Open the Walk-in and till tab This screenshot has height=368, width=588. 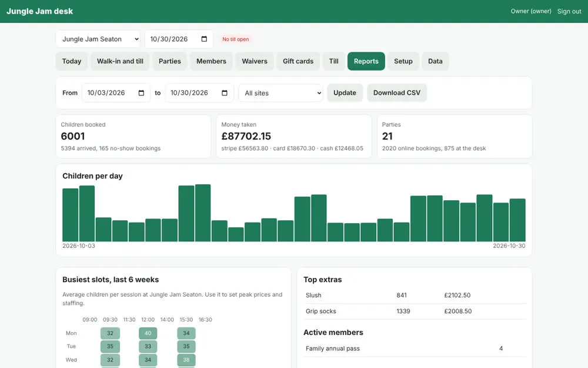click(x=120, y=61)
